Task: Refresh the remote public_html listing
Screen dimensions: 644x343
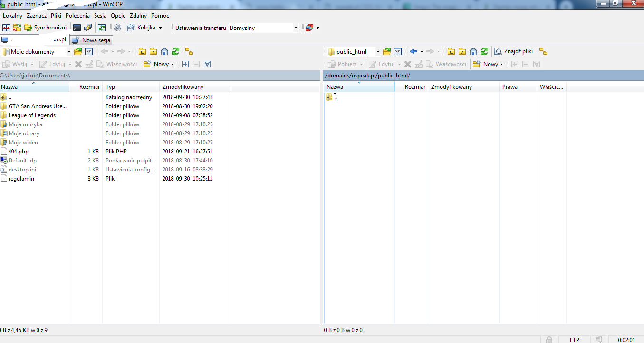Action: coord(484,51)
